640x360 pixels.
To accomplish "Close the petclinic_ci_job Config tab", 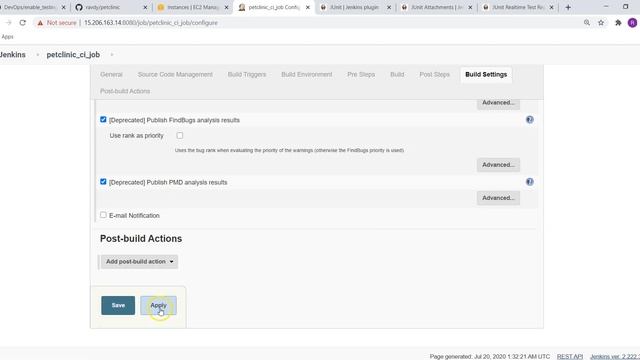I will pyautogui.click(x=307, y=7).
